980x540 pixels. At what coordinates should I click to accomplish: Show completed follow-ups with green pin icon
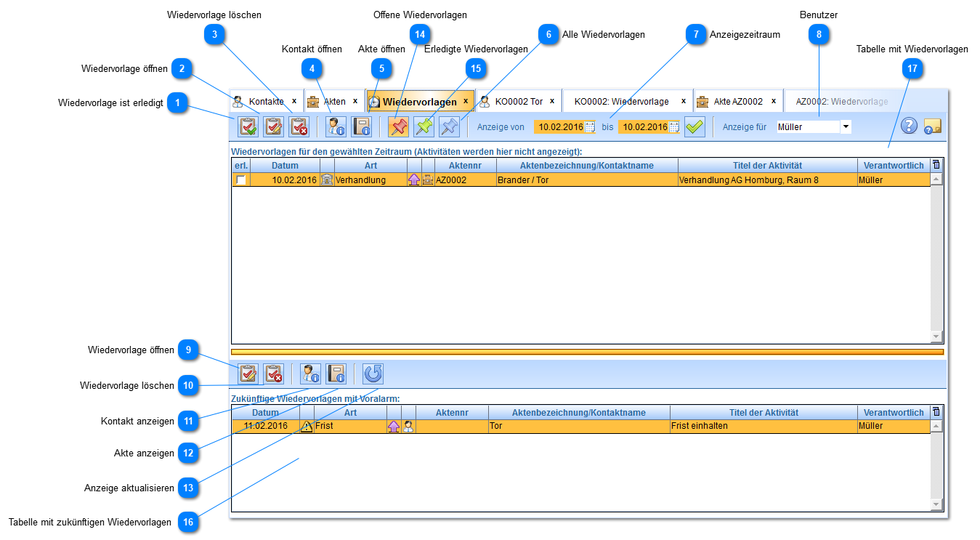point(424,126)
